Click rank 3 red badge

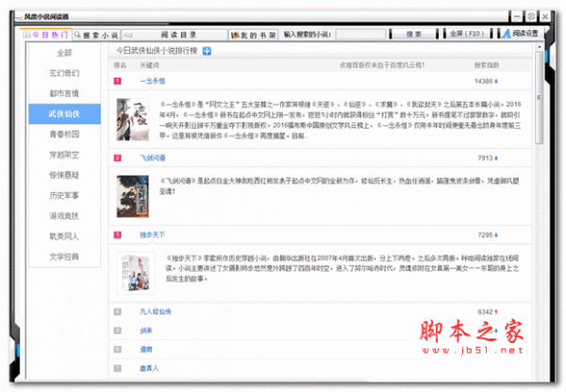point(118,236)
